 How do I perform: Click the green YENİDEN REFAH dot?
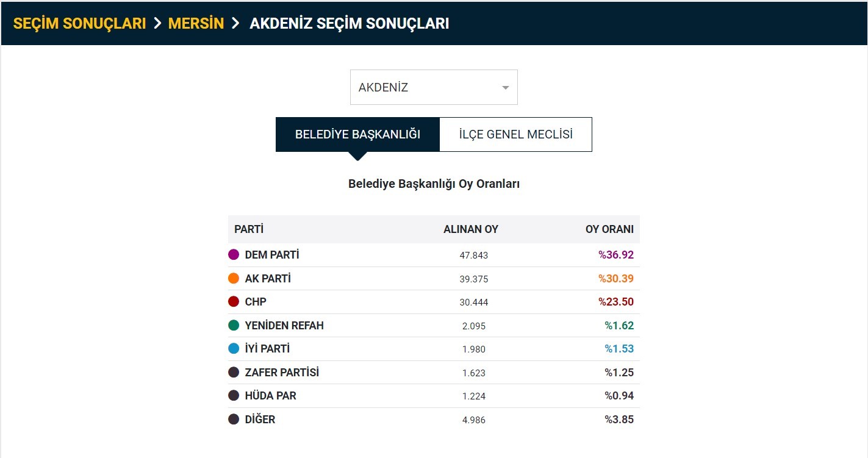(234, 325)
